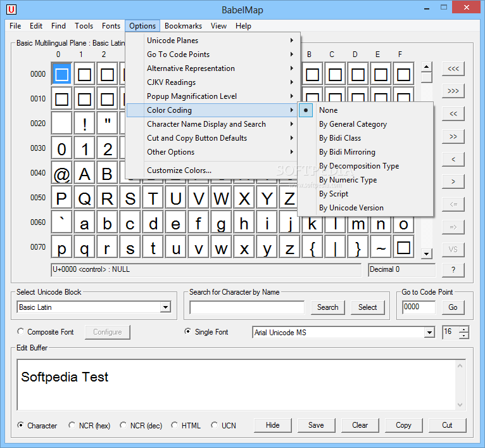
Task: Select the digit 0 character cell
Action: 61,149
